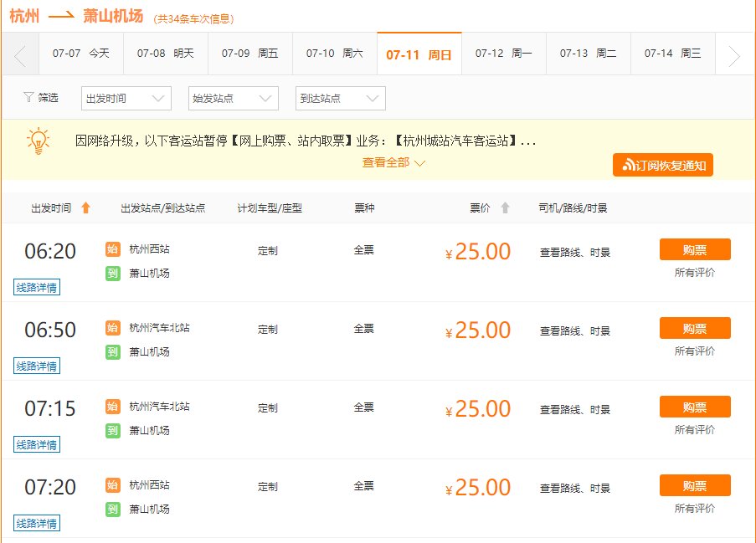This screenshot has width=756, height=543.
Task: Open the 到达站点 dropdown
Action: click(x=340, y=98)
